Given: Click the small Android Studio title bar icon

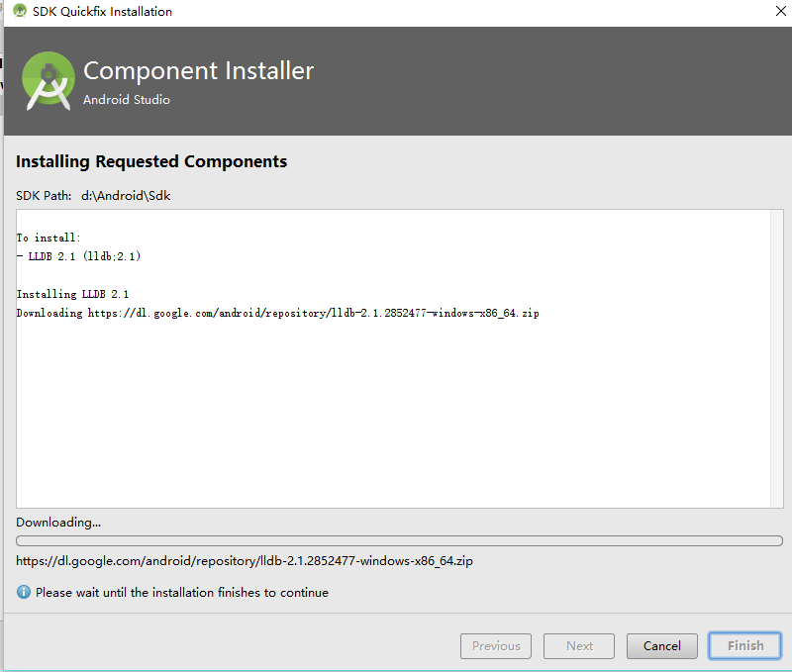Looking at the screenshot, I should click(x=20, y=11).
